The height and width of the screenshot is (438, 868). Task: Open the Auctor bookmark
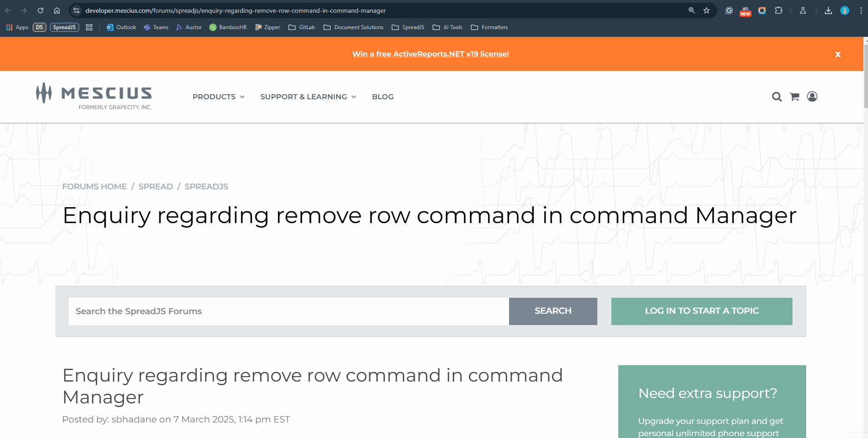(189, 27)
